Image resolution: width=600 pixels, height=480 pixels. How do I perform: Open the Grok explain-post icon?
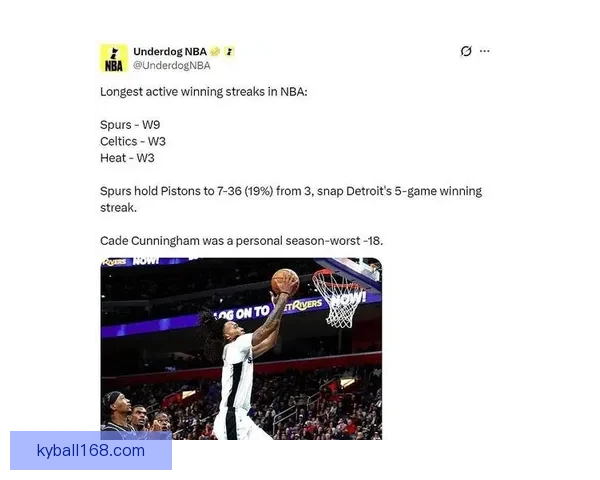(466, 51)
